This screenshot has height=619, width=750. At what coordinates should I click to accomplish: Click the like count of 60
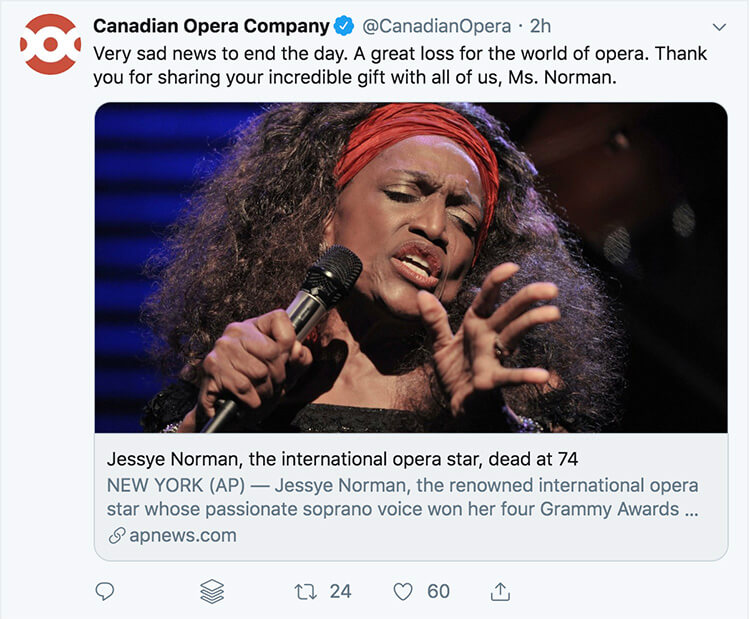[438, 592]
